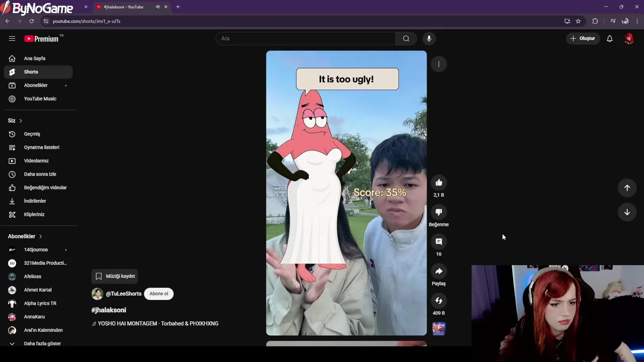Open 321Media Producti... channel
Screen dimensions: 644x362
click(38, 263)
